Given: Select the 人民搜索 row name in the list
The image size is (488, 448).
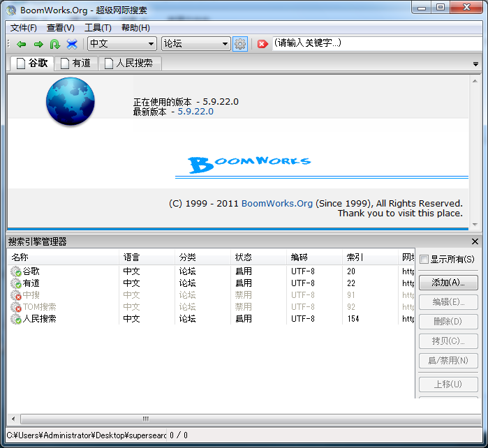Looking at the screenshot, I should (40, 319).
